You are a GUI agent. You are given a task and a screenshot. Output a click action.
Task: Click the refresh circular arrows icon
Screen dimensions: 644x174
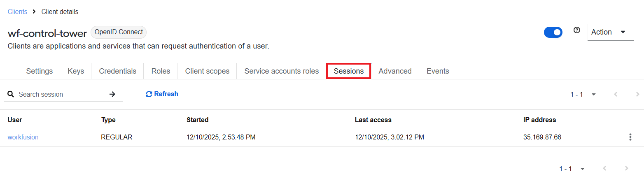point(149,94)
